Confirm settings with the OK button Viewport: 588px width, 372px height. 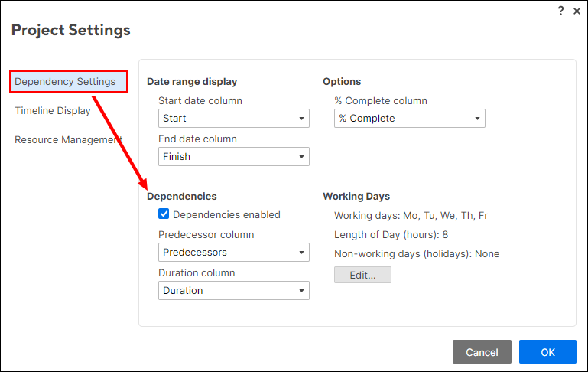547,352
